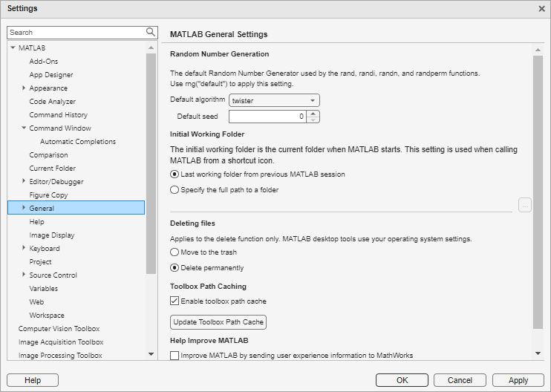
Task: Click the settings tree vertical scrollbar
Action: click(151, 163)
